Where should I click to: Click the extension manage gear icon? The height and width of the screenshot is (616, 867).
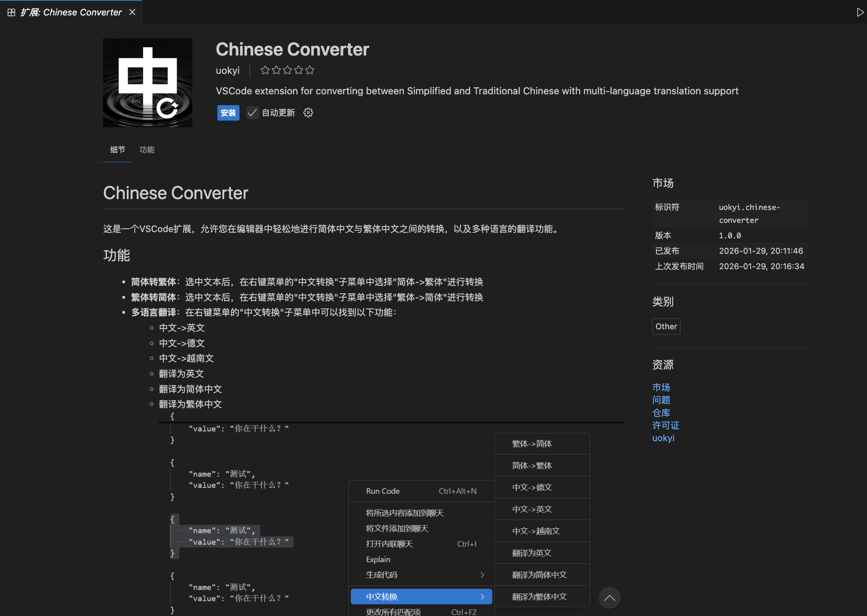(308, 113)
